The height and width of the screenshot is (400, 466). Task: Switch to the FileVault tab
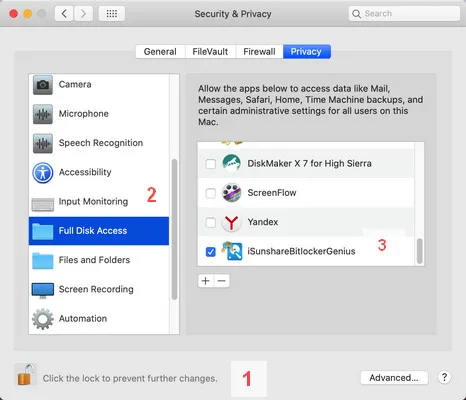tap(210, 52)
